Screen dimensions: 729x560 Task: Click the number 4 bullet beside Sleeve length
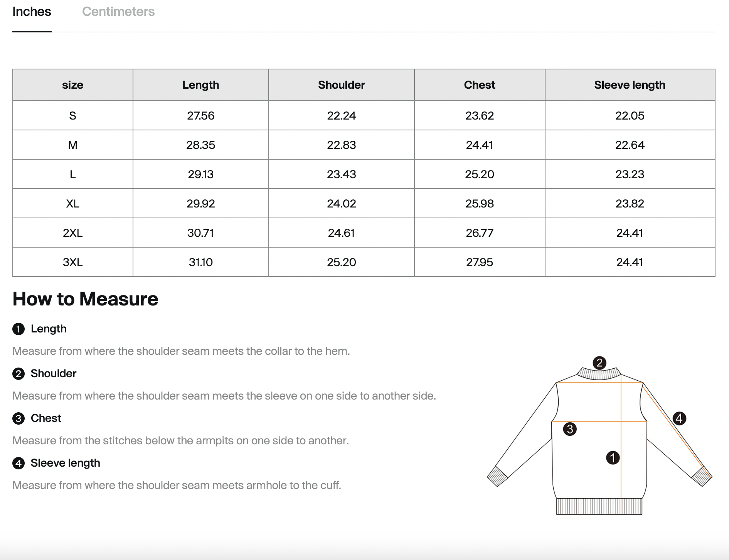(19, 463)
